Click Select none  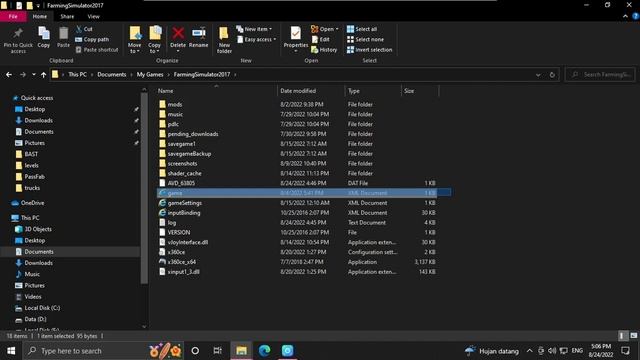(x=365, y=39)
